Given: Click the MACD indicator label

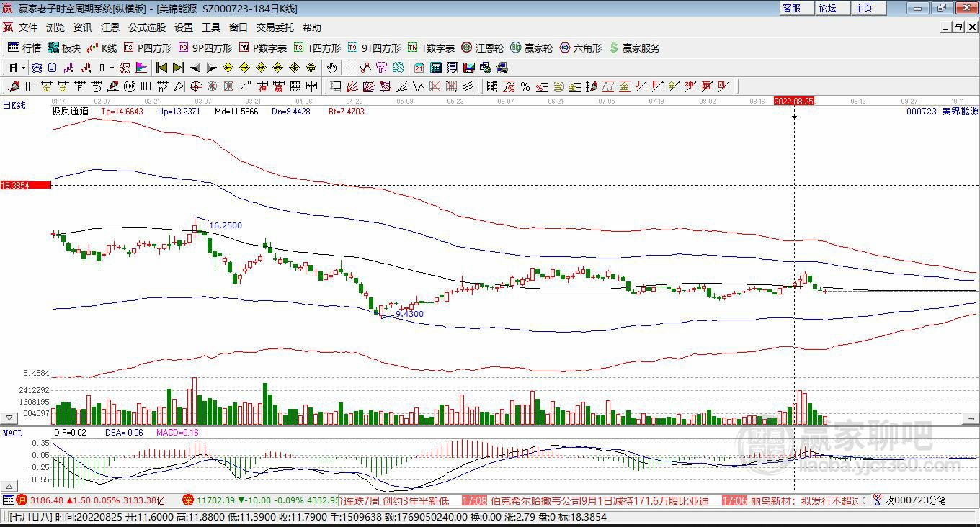Looking at the screenshot, I should (x=13, y=433).
